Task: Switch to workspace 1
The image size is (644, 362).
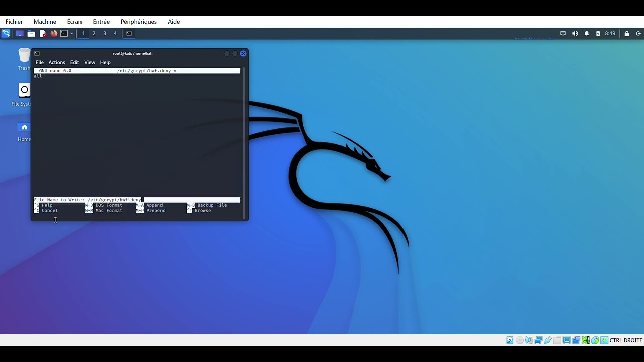Action: (x=83, y=33)
